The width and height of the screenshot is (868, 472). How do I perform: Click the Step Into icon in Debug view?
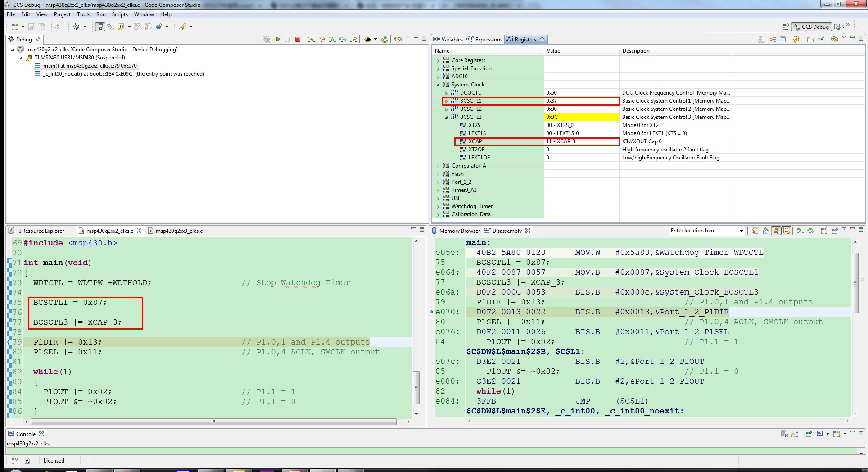[311, 40]
